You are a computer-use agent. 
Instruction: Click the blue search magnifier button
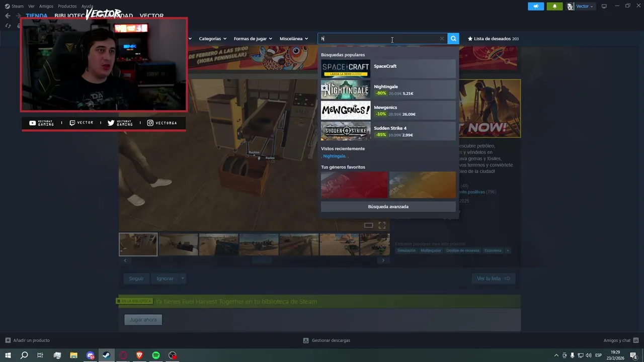coord(453,39)
